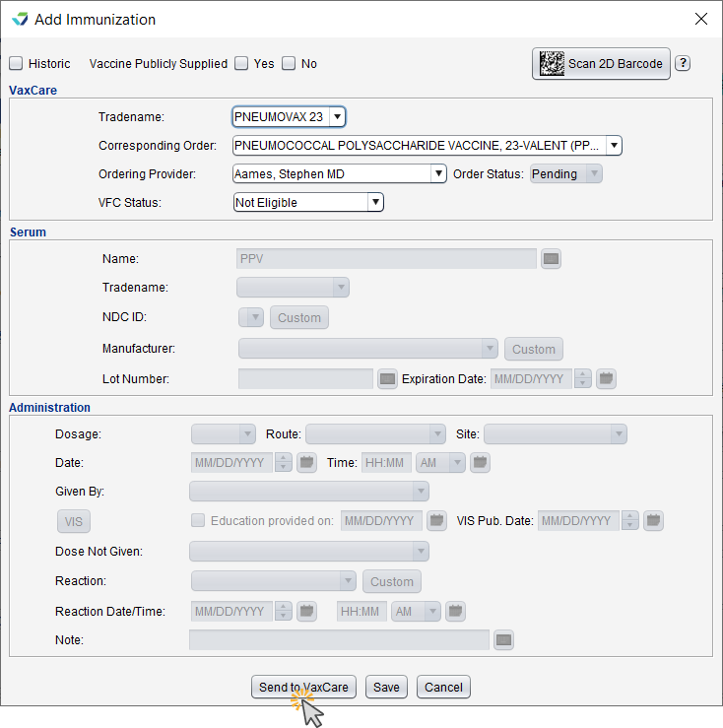Click the icon next to the Note field
The image size is (723, 728).
click(503, 639)
